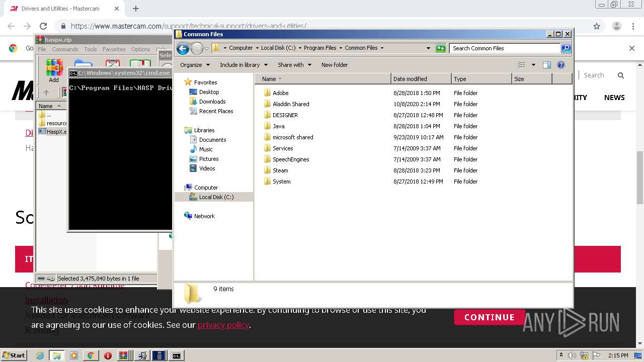
Task: Click the Change your view icon
Action: click(x=521, y=65)
